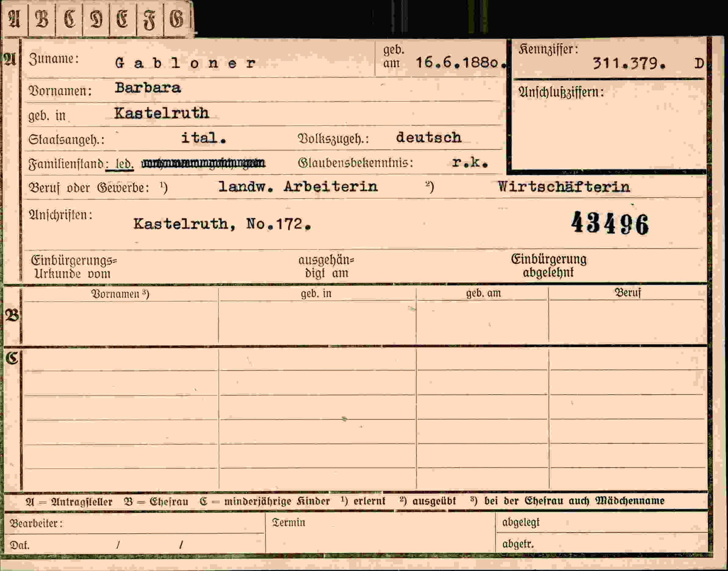Image resolution: width=728 pixels, height=571 pixels.
Task: Click the section B marker on left margin
Action: [12, 315]
